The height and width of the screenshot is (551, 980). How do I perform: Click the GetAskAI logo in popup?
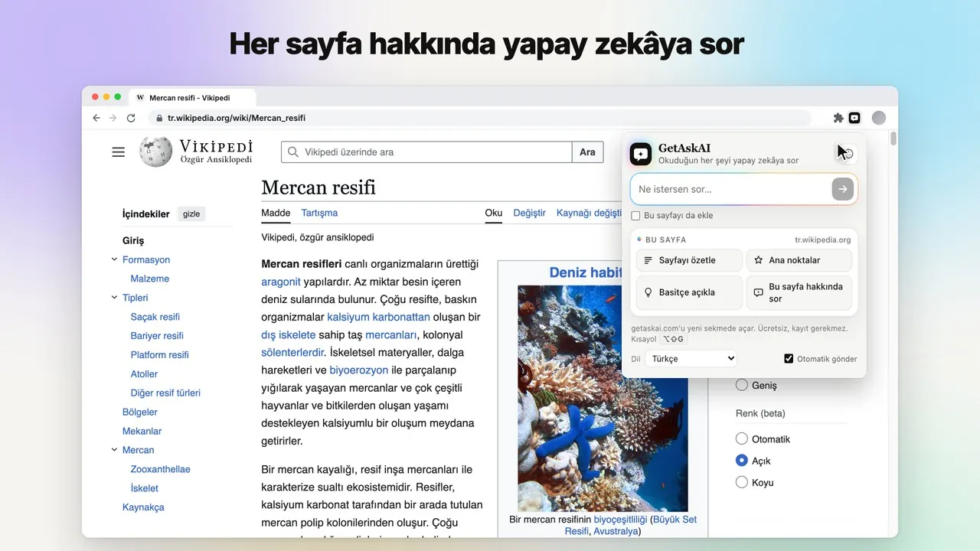click(x=641, y=154)
